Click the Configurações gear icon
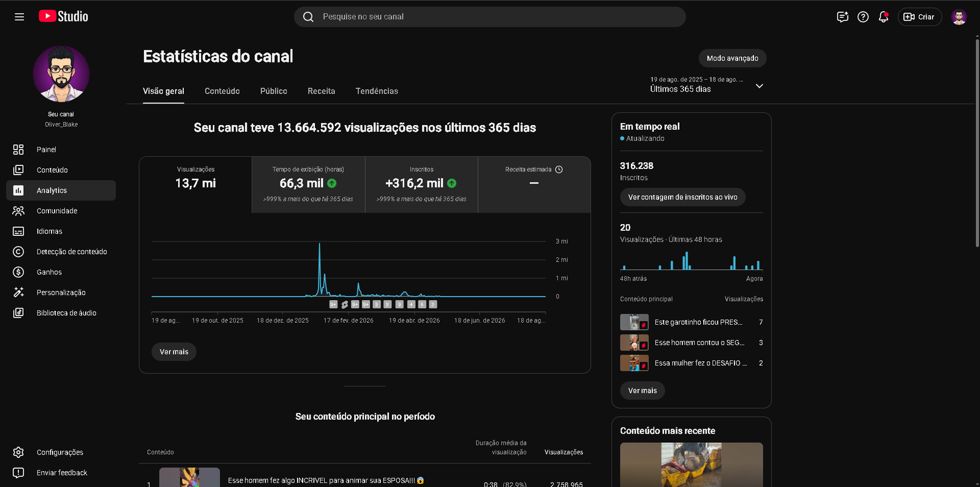The image size is (980, 487). pos(18,452)
